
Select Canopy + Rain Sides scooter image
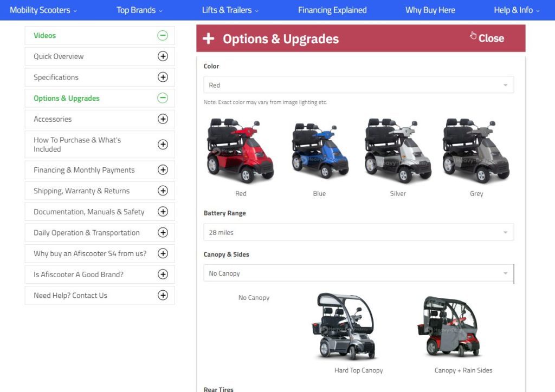coord(449,326)
